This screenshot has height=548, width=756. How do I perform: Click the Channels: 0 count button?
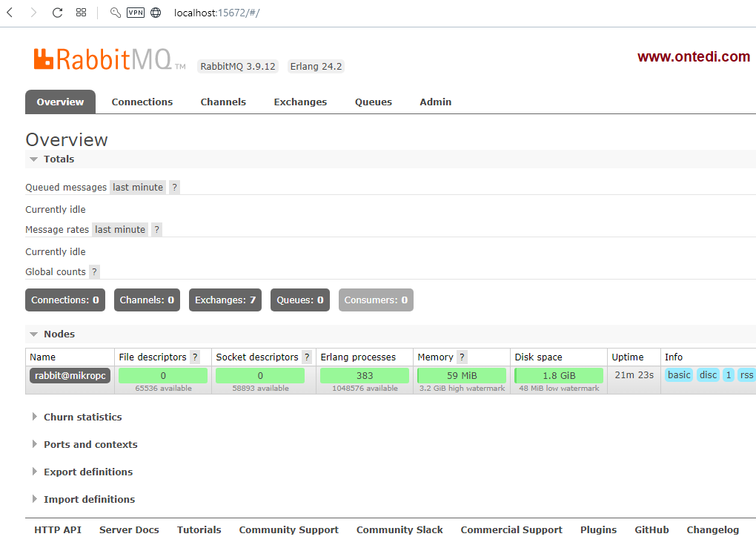147,300
